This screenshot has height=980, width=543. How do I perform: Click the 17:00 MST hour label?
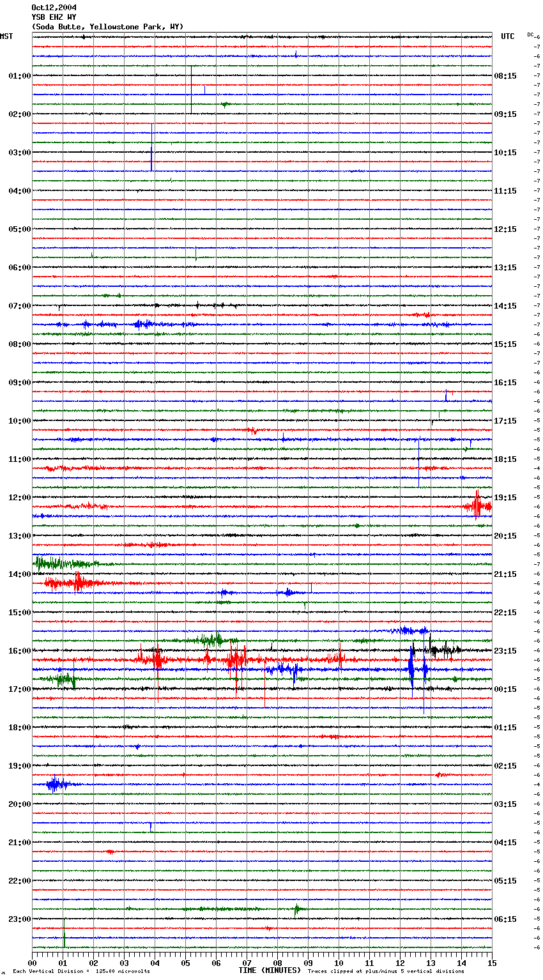pyautogui.click(x=20, y=689)
